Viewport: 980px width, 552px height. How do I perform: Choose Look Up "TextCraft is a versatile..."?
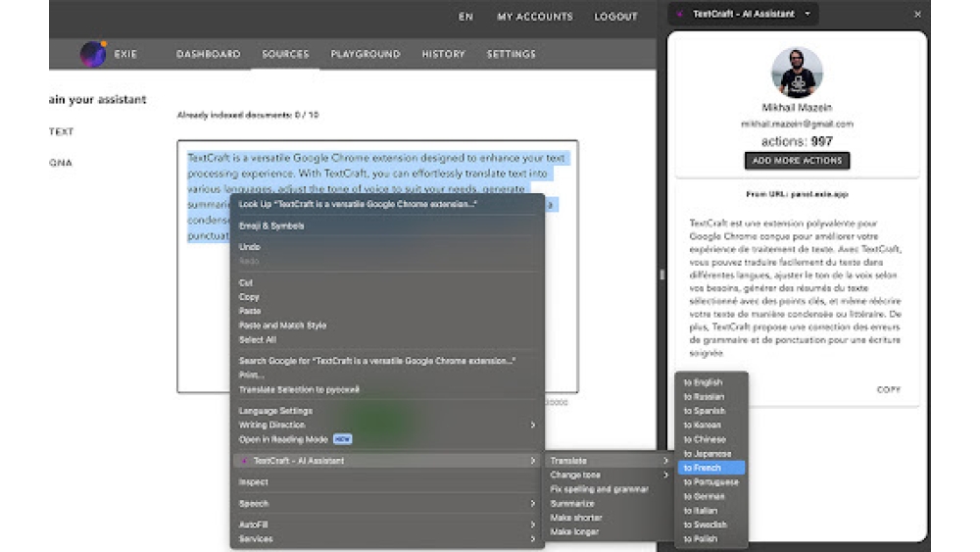tap(387, 204)
